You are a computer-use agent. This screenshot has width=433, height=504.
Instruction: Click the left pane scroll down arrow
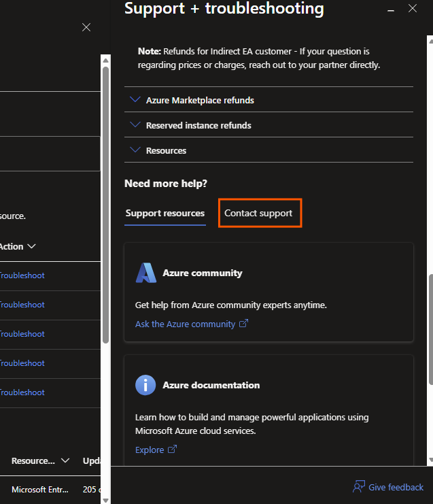tap(105, 500)
